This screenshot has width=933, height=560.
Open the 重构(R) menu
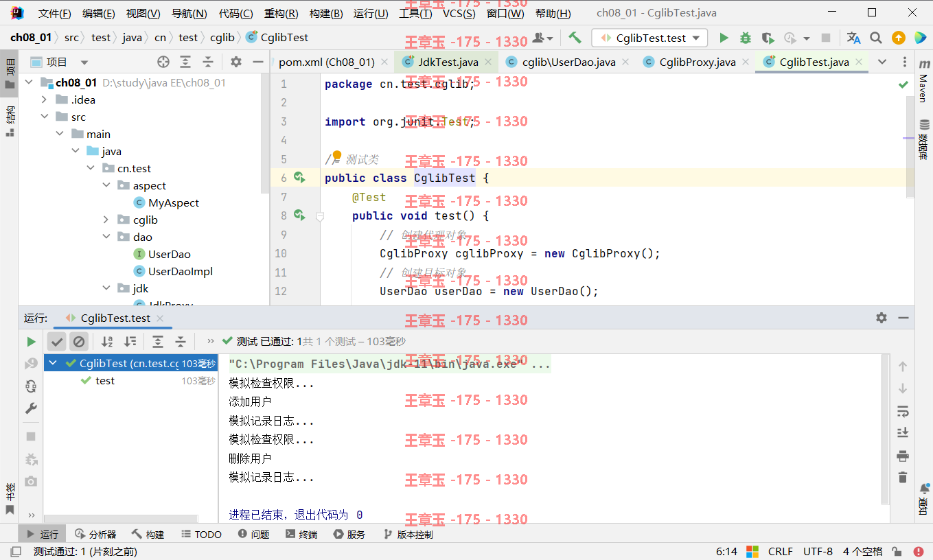pyautogui.click(x=281, y=14)
